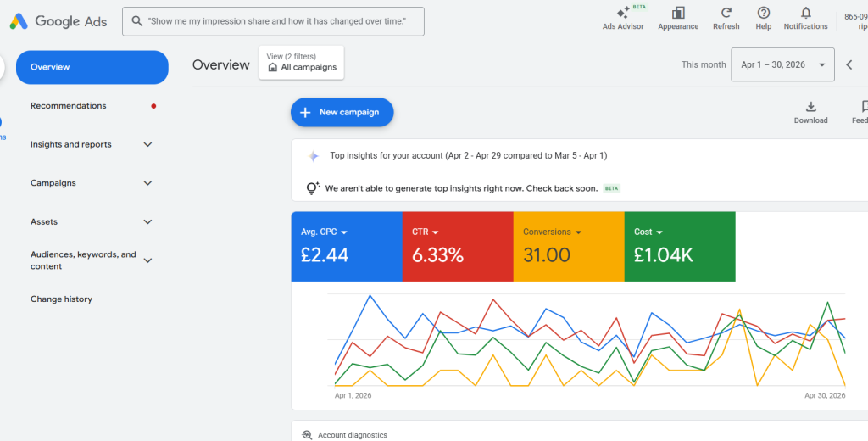Image resolution: width=868 pixels, height=441 pixels.
Task: Open Change history page
Action: pos(61,299)
